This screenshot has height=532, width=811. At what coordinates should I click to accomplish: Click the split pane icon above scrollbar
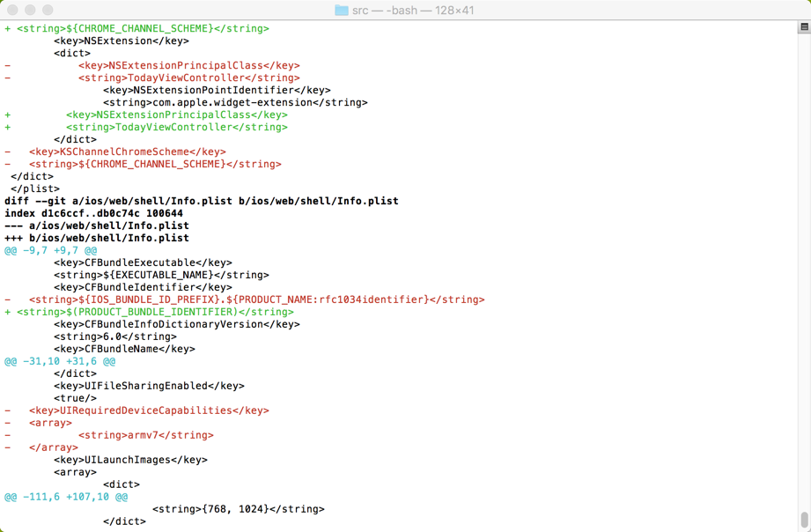coord(804,28)
